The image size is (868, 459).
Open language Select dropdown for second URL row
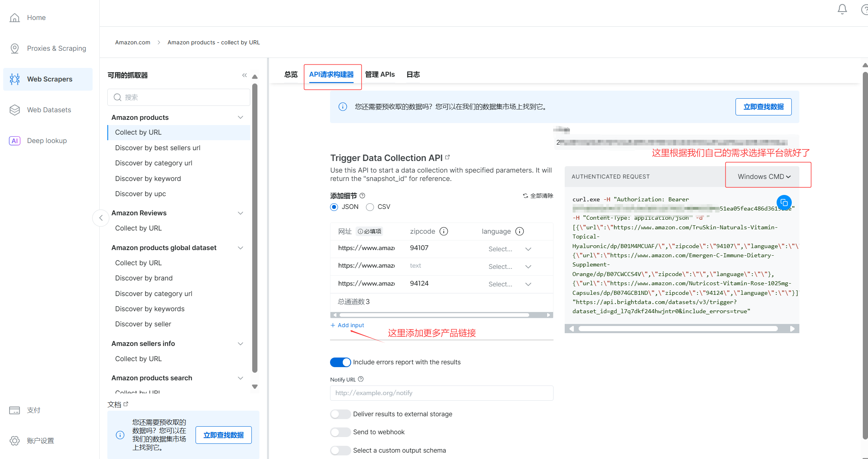point(510,266)
